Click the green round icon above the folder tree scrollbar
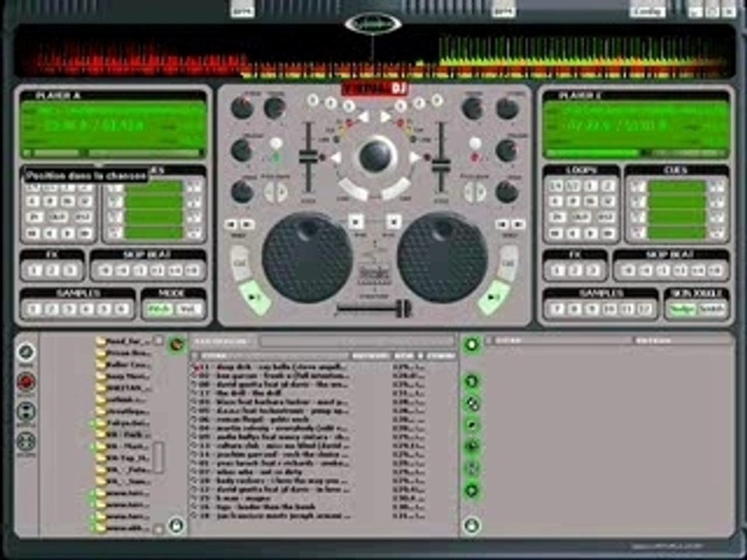This screenshot has width=747, height=560. (177, 344)
